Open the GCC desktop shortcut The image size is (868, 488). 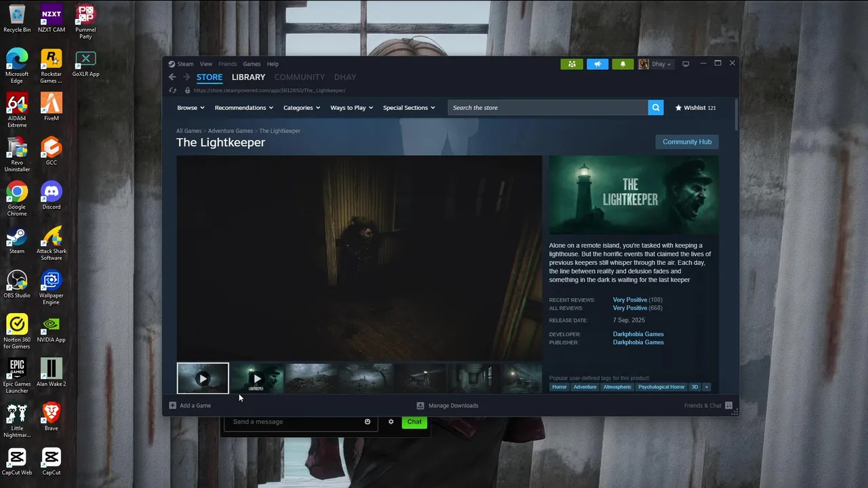point(52,151)
